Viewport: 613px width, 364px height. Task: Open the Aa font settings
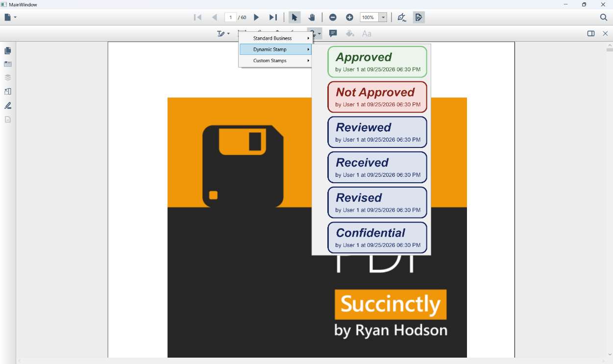367,33
